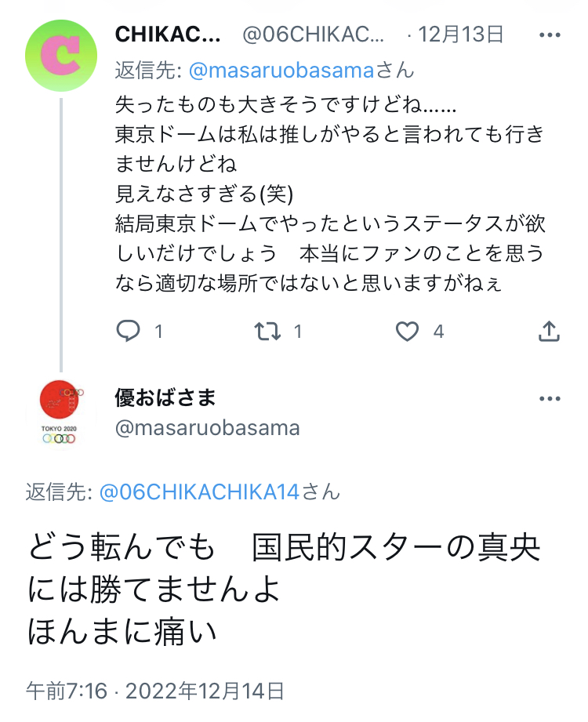Click @masaruobasama handle under 優おばさま

click(x=207, y=428)
